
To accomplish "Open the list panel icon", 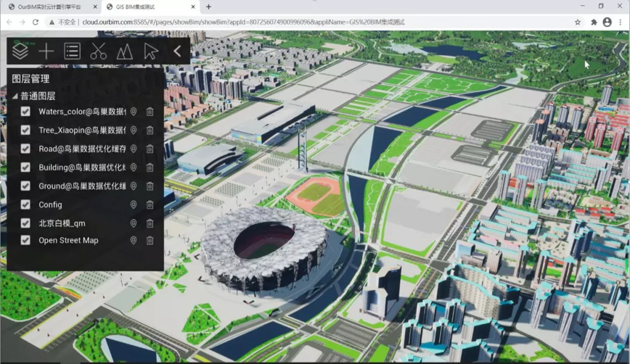I will tap(72, 51).
